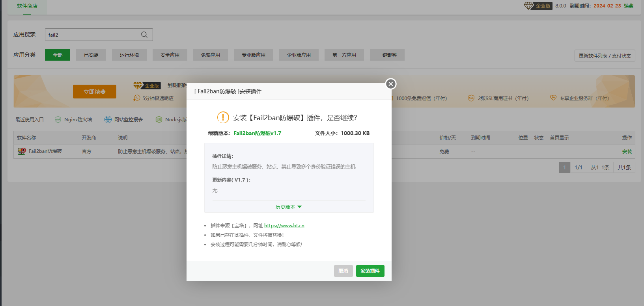This screenshot has width=644, height=306.
Task: Focus the app search input field
Action: (x=99, y=35)
